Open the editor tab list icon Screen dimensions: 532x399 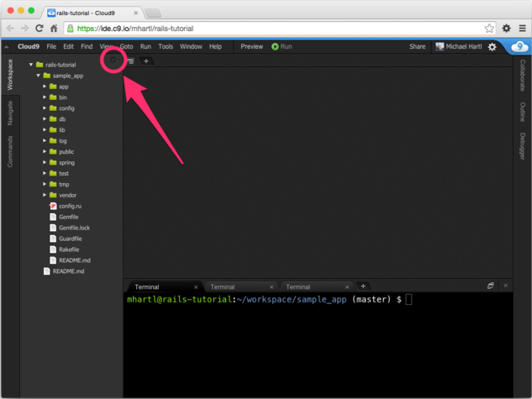(x=131, y=61)
